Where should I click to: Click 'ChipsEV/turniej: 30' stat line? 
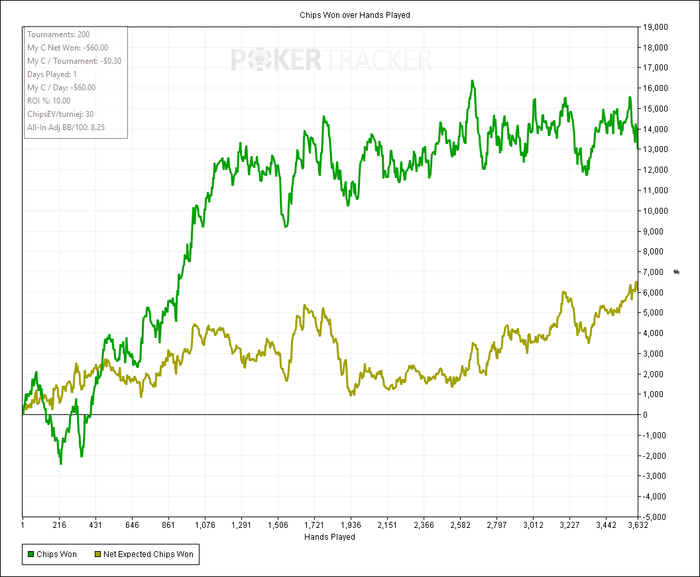[x=61, y=114]
